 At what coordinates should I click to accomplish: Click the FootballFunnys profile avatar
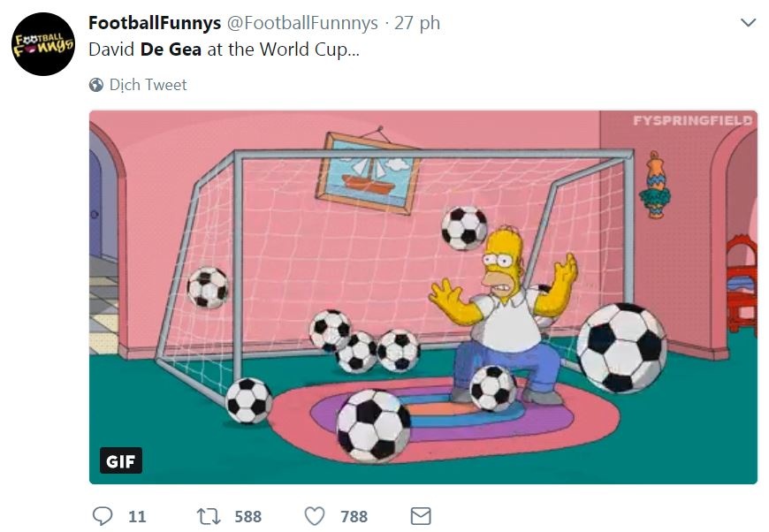click(x=42, y=44)
